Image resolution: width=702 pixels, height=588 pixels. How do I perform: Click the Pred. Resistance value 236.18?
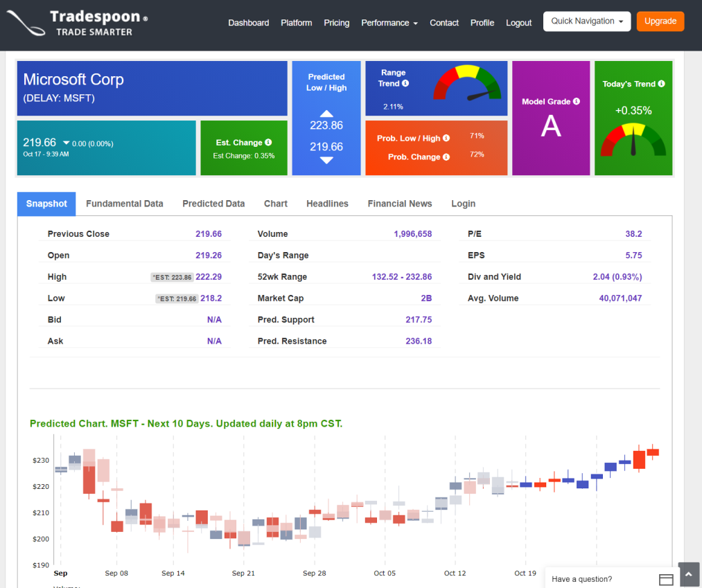[419, 341]
